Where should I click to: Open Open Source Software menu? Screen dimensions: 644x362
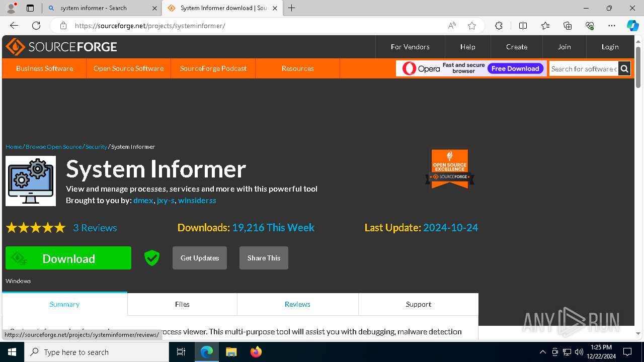128,68
